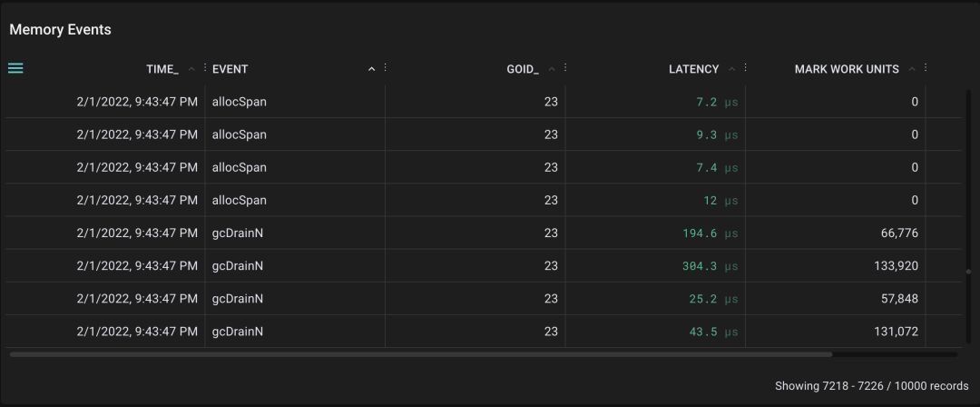Click the vertical scrollbar thumb at right

point(967,271)
